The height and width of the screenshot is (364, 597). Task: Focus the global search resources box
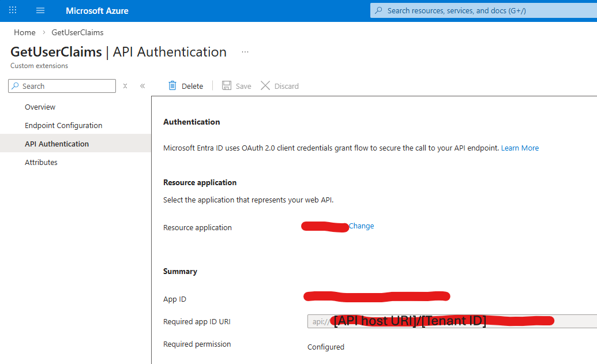(x=483, y=10)
